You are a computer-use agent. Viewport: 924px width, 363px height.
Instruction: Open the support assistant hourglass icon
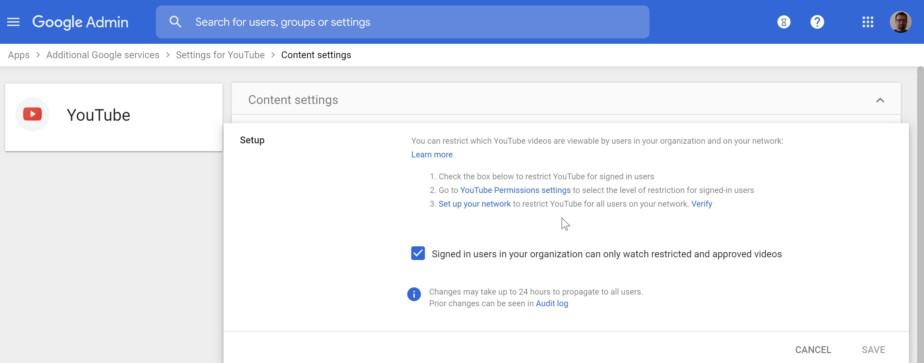coord(783,22)
